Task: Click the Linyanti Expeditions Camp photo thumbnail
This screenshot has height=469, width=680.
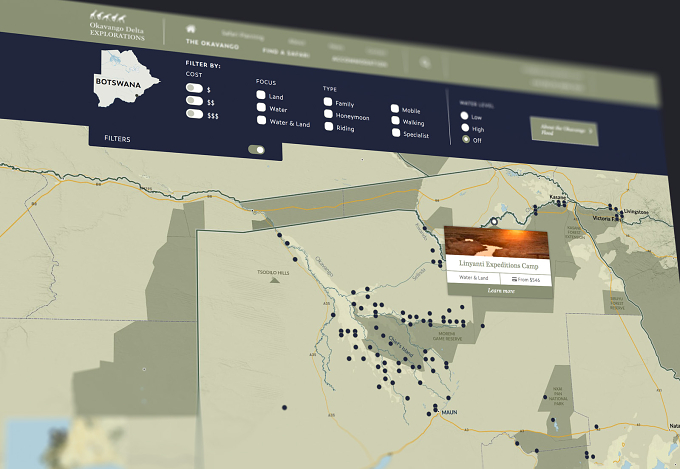Action: pyautogui.click(x=497, y=243)
